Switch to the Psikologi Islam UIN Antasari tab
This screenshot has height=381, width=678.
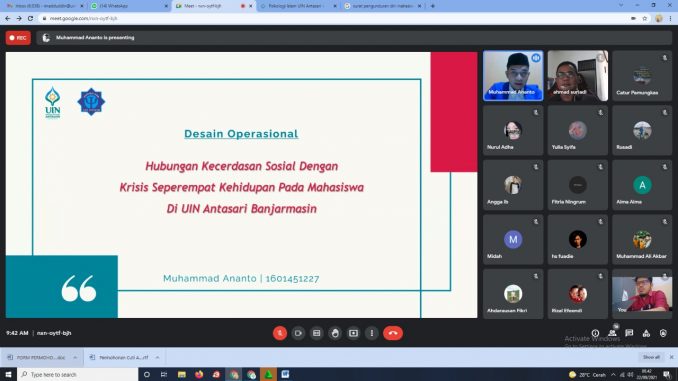297,6
